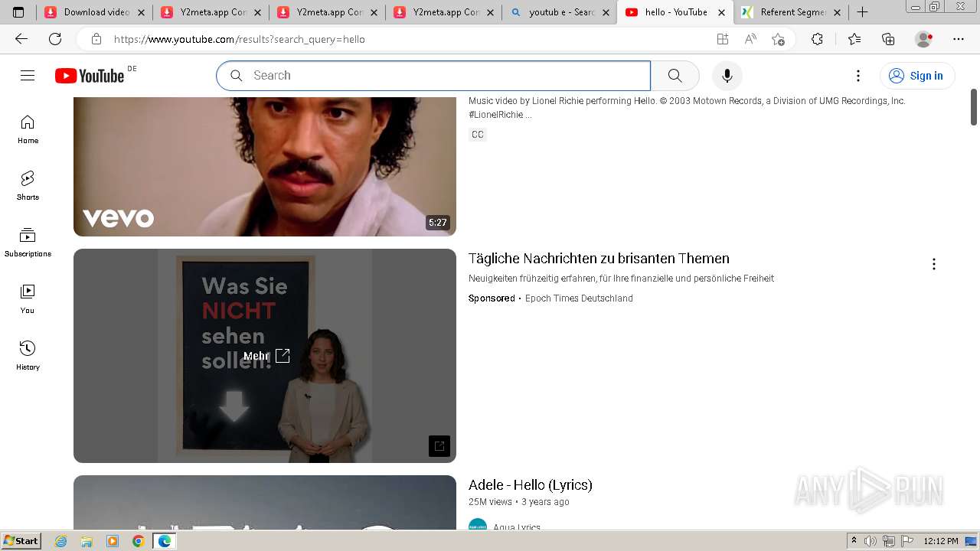Viewport: 980px width, 551px height.
Task: Open ad external link icon on thumbnail
Action: coord(439,445)
